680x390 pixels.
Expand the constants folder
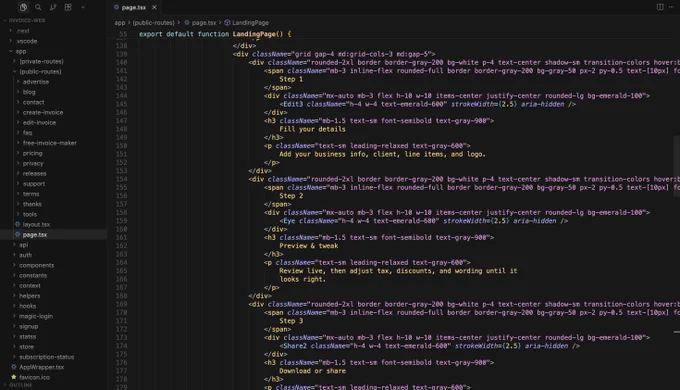[33, 275]
